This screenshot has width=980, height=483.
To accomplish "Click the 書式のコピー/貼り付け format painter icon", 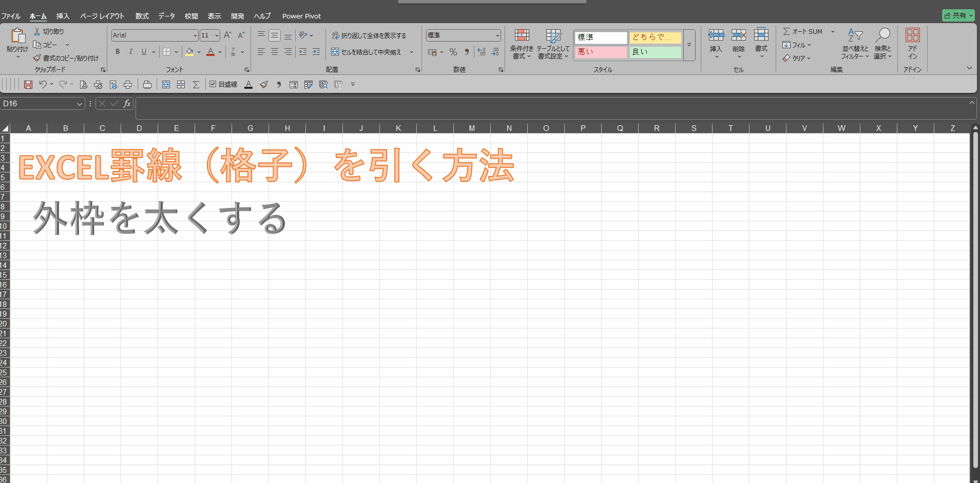I will point(37,58).
